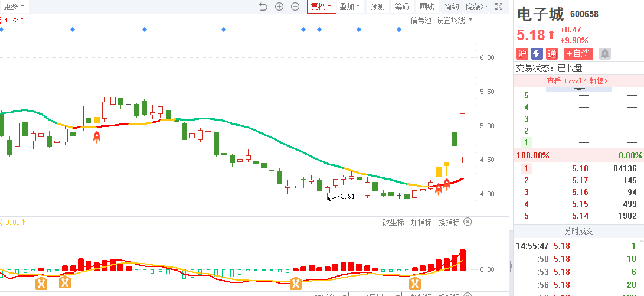This screenshot has height=296, width=644.
Task: Click the second blue diamond from the right
Action: coord(359,30)
